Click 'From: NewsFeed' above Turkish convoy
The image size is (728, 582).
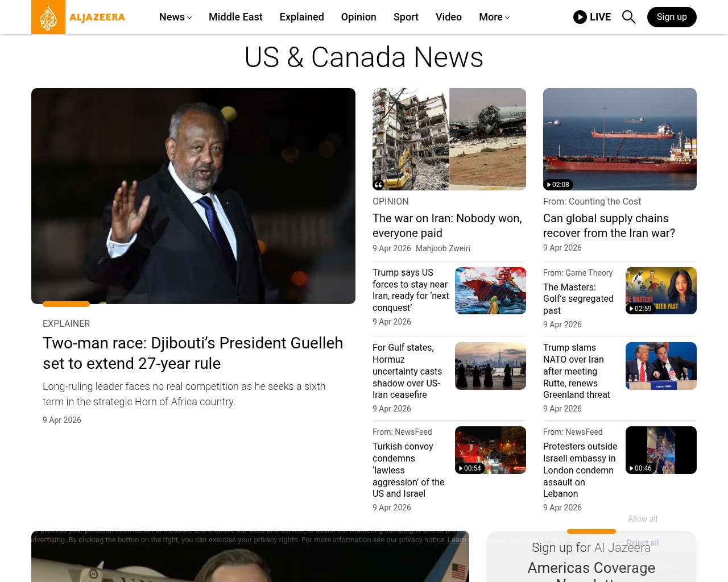(402, 432)
